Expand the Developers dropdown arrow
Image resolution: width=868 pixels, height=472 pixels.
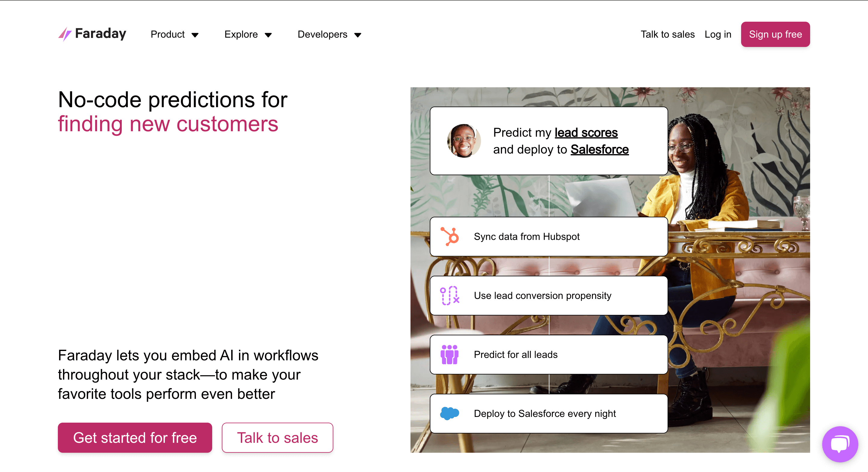[358, 35]
